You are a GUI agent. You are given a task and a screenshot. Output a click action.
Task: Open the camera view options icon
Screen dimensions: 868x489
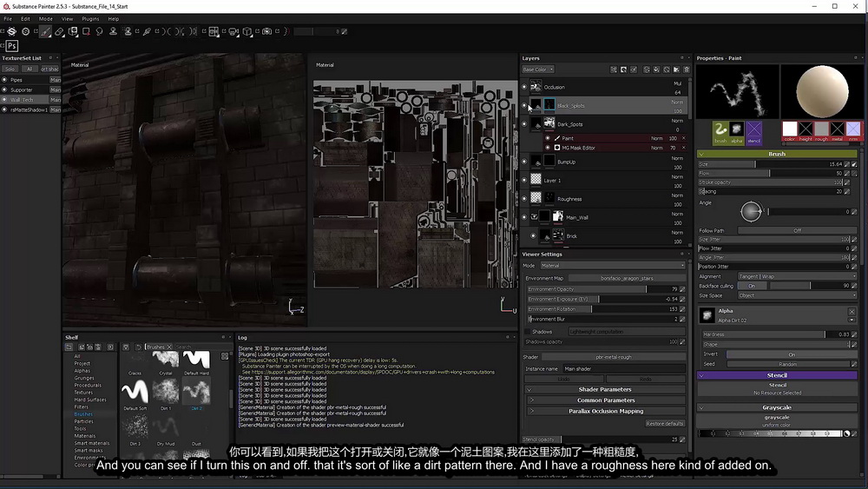[x=233, y=31]
